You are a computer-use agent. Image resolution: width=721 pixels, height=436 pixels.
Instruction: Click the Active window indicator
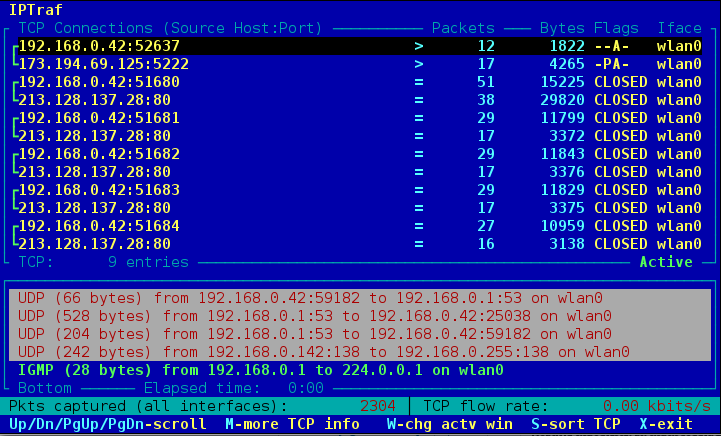(666, 262)
